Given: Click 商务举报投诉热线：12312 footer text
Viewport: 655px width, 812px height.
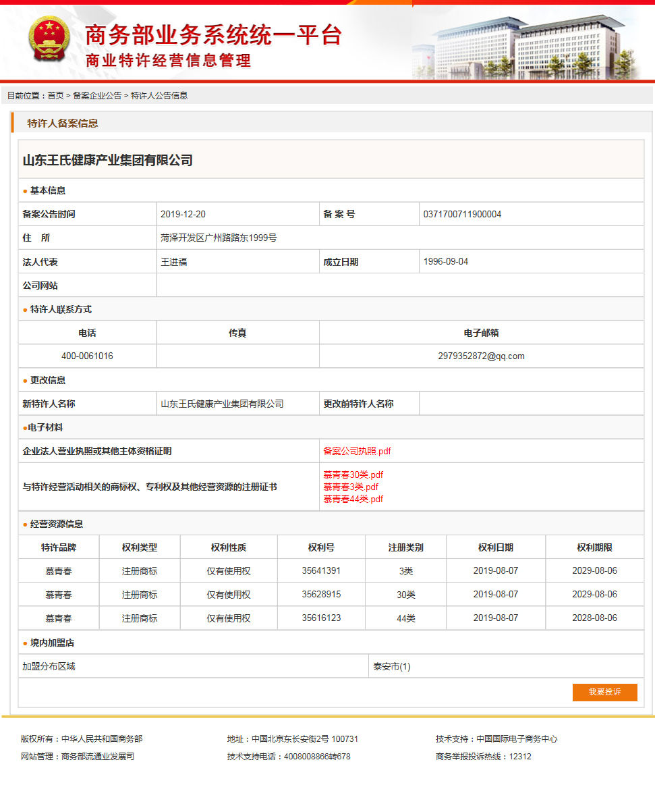Looking at the screenshot, I should coord(484,757).
